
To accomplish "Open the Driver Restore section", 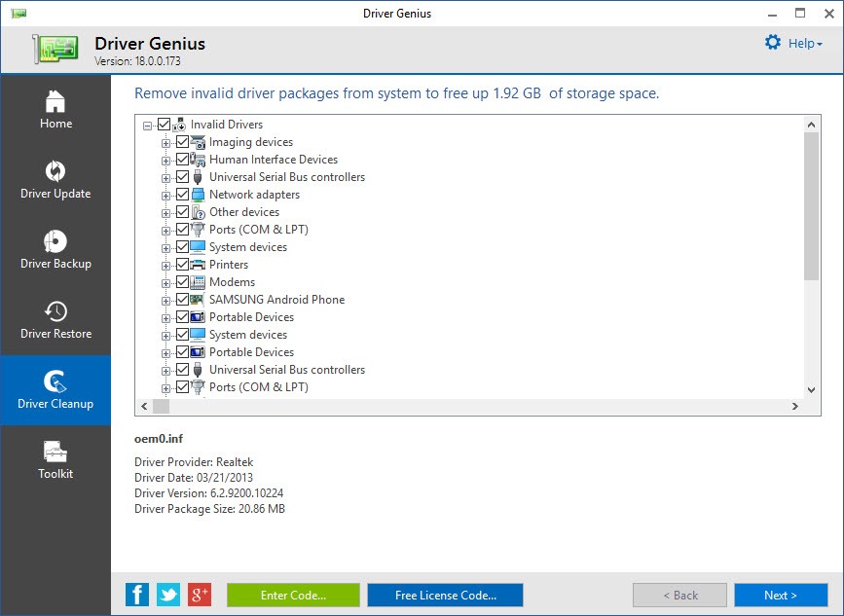I will click(55, 319).
